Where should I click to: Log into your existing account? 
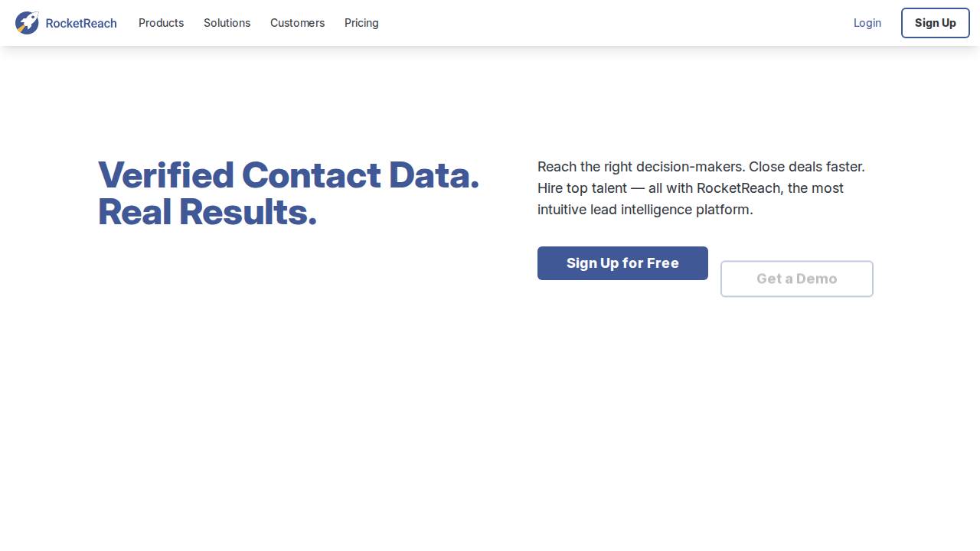867,23
